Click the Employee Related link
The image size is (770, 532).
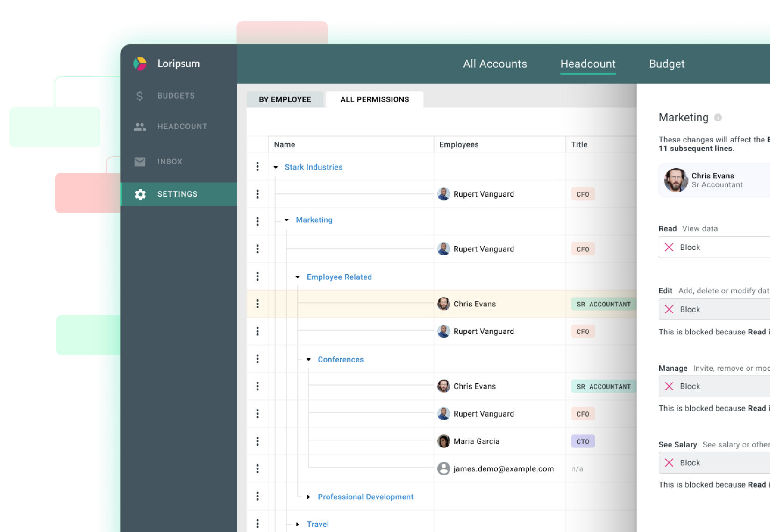(339, 277)
